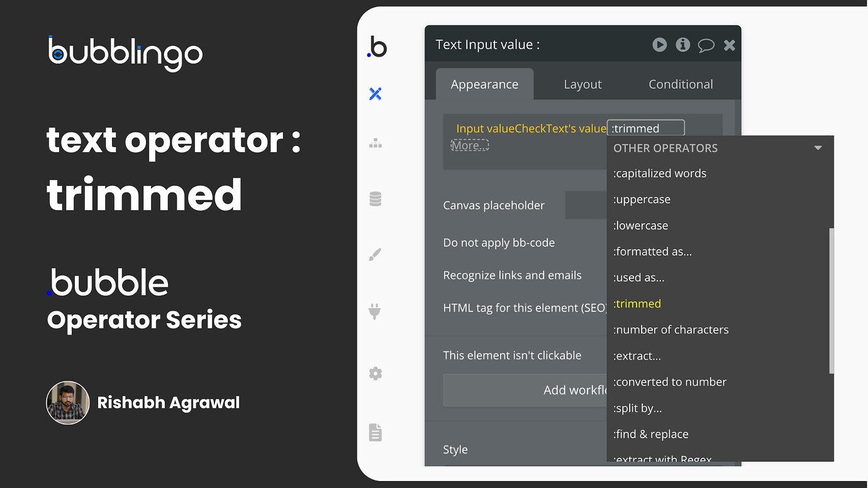
Task: Open the Workflow section from sidebar
Action: (x=376, y=143)
